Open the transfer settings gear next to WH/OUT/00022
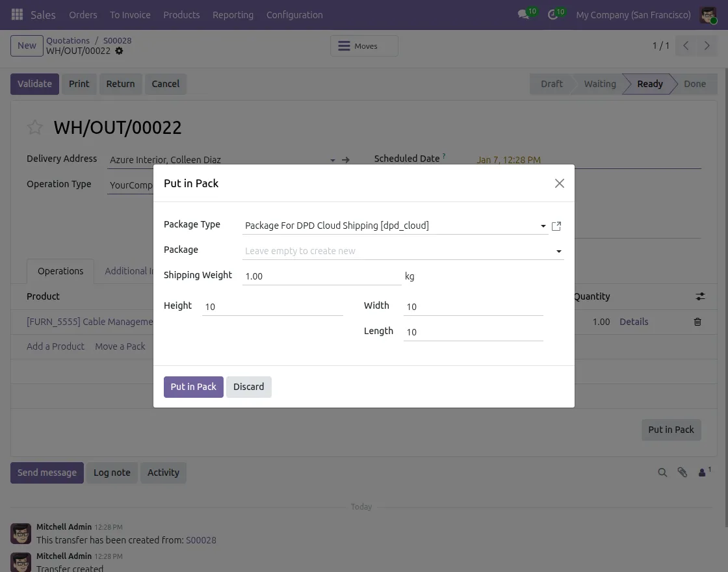This screenshot has width=728, height=572. (119, 51)
